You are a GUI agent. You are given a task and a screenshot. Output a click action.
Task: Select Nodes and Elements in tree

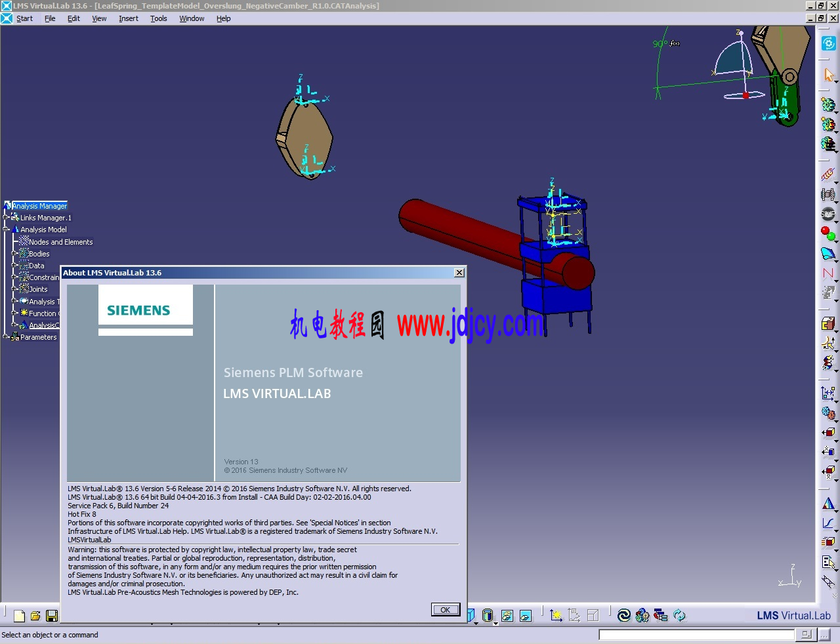pos(60,242)
